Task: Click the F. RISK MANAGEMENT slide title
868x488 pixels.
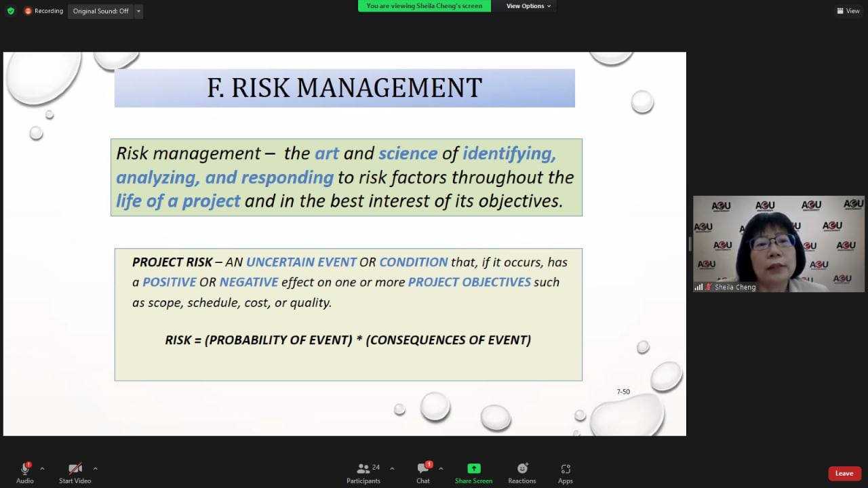Action: click(x=344, y=87)
